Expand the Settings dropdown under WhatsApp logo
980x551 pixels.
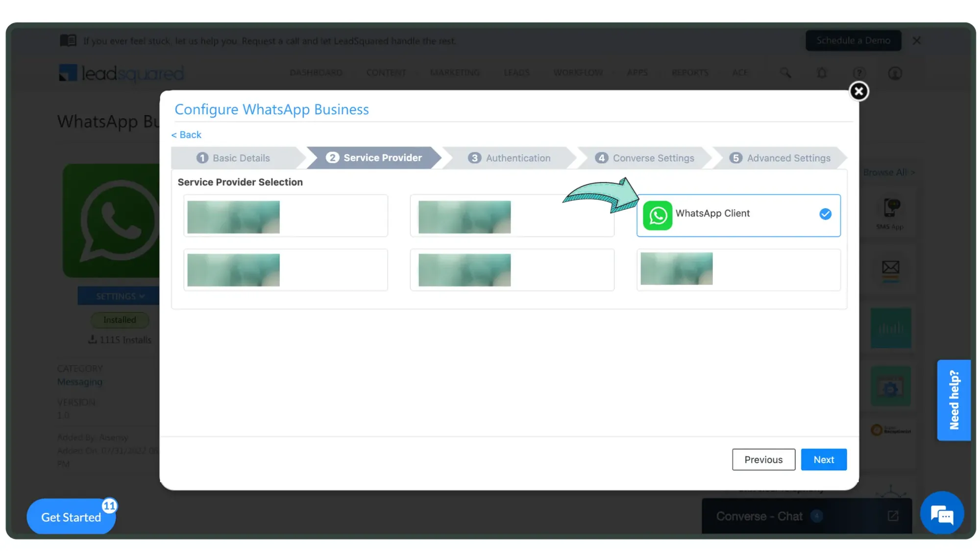[120, 296]
